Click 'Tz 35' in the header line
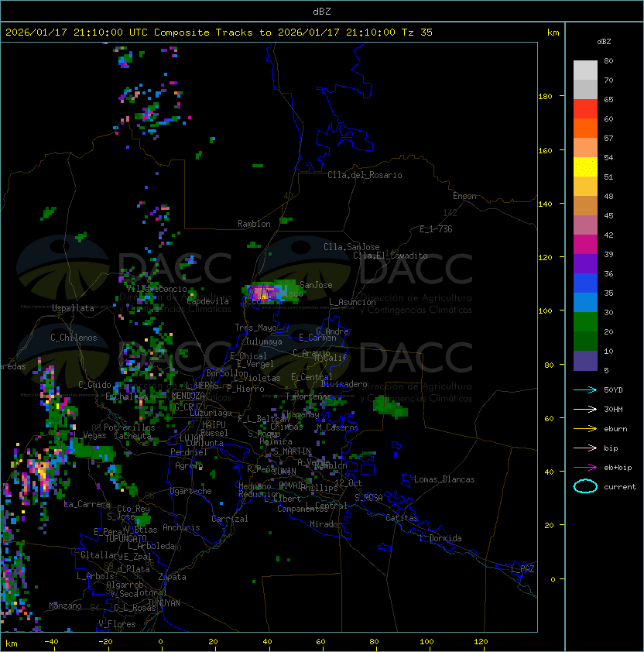Viewport: 644px width, 652px height. pyautogui.click(x=417, y=33)
